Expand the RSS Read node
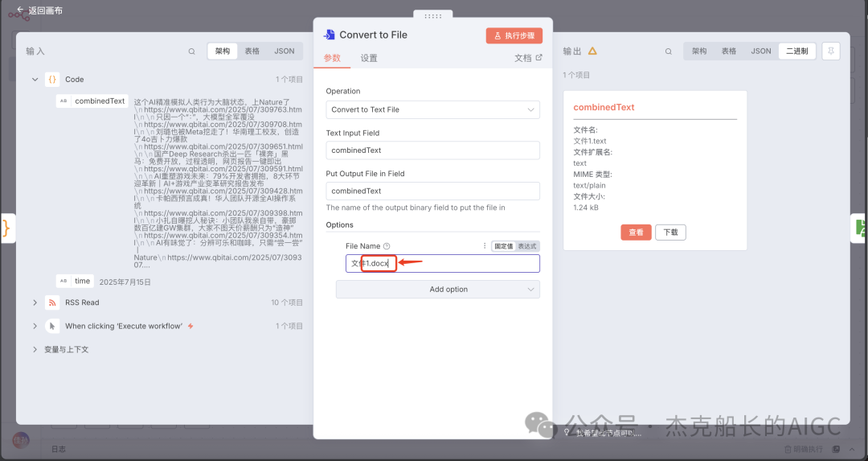Viewport: 868px width, 461px height. click(x=35, y=303)
